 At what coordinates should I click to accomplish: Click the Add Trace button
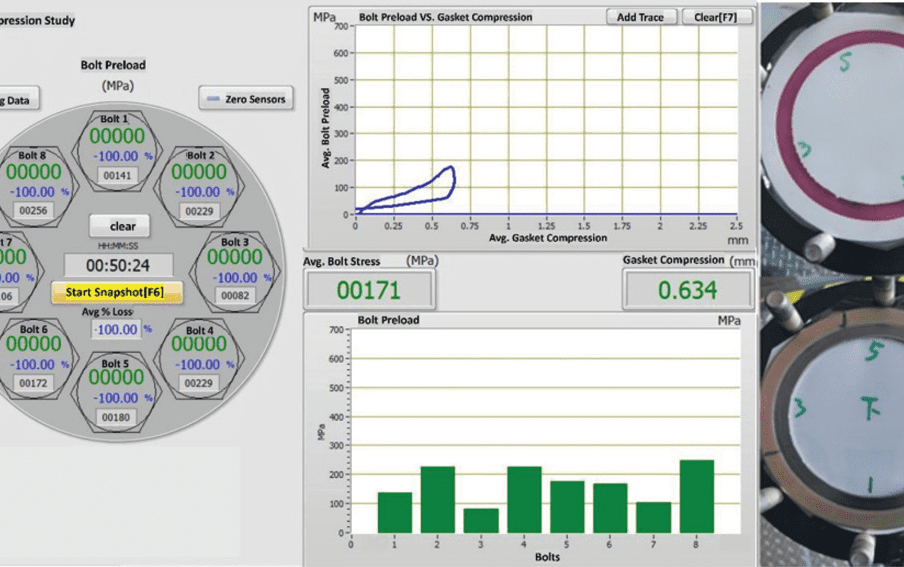[x=641, y=17]
